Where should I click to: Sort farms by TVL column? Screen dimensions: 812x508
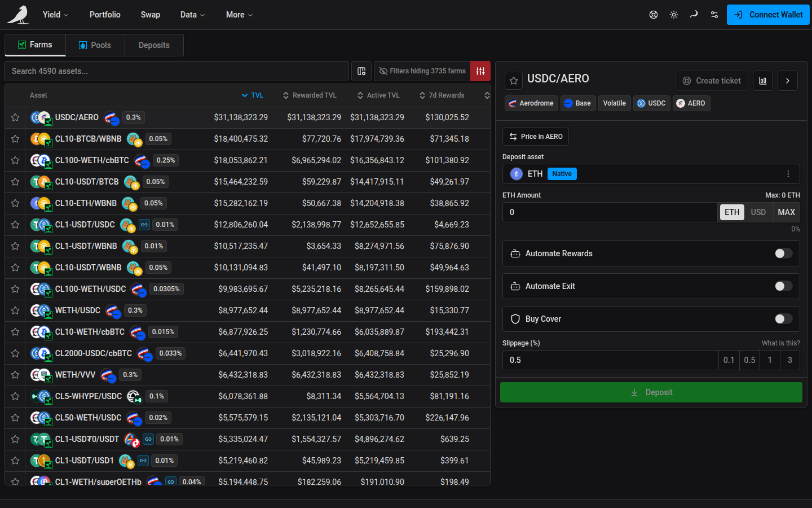click(x=253, y=95)
